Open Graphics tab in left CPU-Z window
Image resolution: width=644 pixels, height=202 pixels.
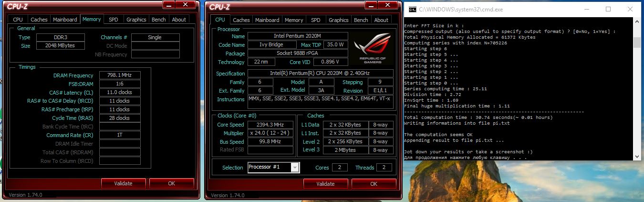click(x=136, y=20)
